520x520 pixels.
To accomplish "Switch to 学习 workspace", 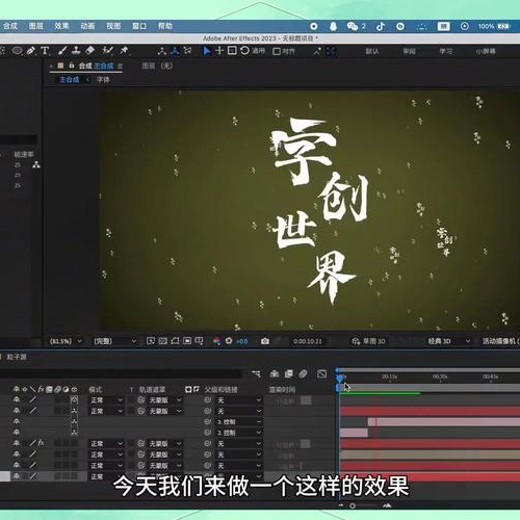I will click(446, 51).
